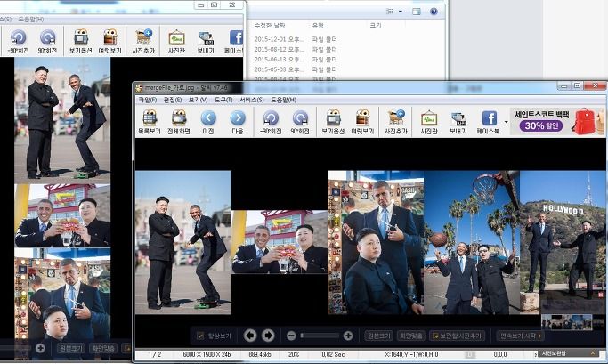Click 크기 column header in Explorer

click(x=376, y=26)
